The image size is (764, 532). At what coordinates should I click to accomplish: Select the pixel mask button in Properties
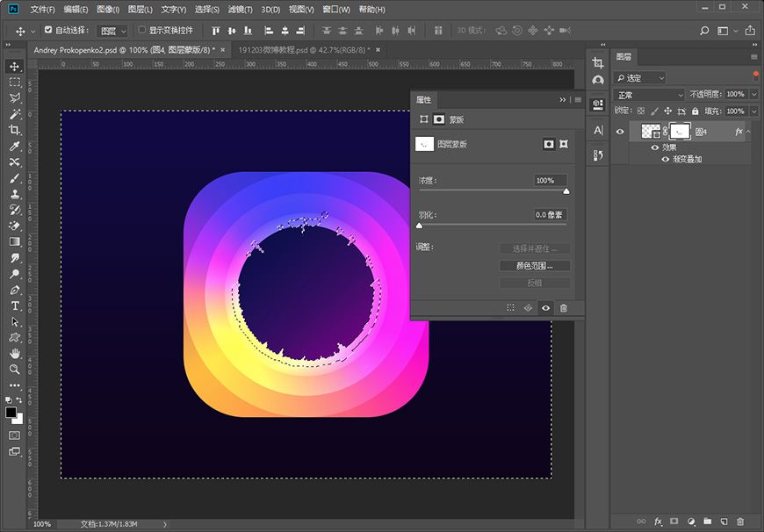(x=549, y=144)
